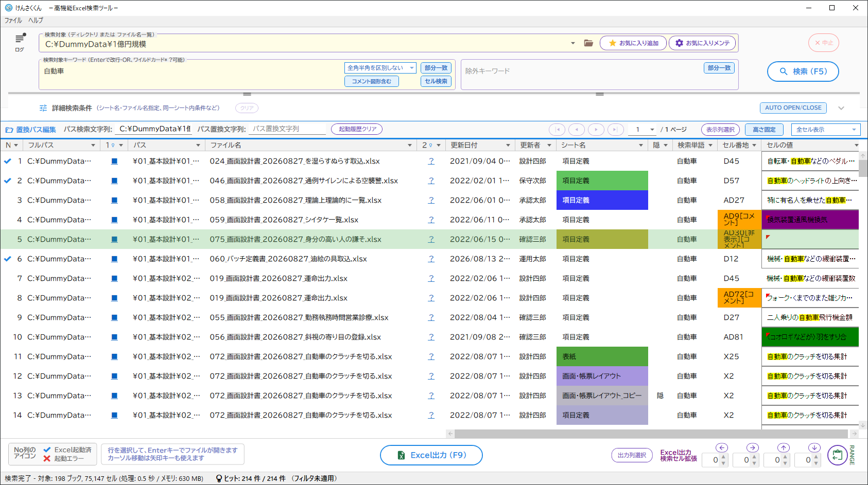Click 起動履歴クリア button

(x=357, y=129)
